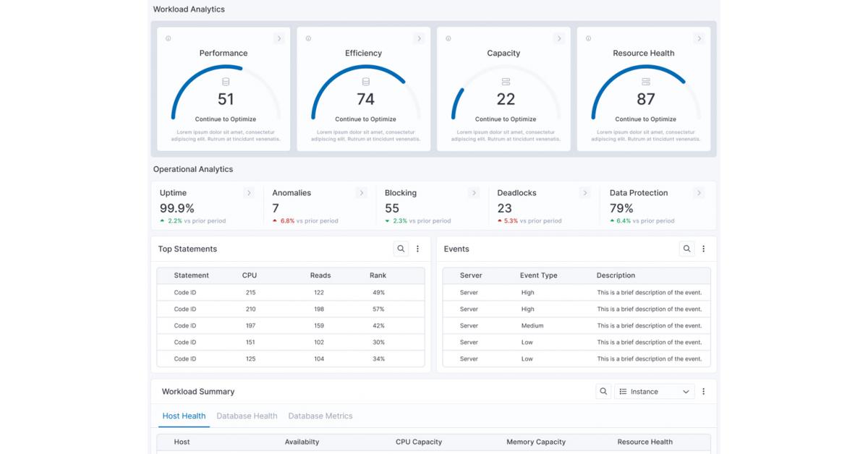Switch to the Database Health tab

247,416
